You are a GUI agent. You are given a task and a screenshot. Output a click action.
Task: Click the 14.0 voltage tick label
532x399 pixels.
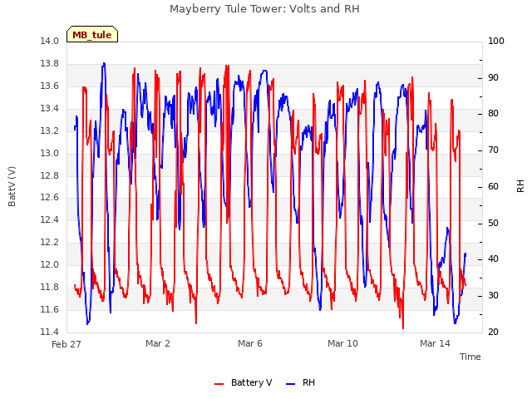click(x=50, y=41)
